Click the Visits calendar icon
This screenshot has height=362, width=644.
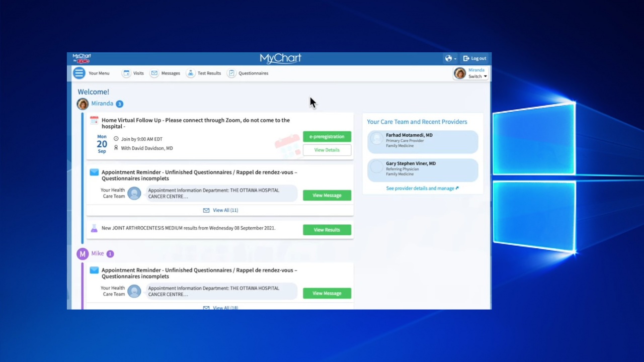(x=127, y=73)
